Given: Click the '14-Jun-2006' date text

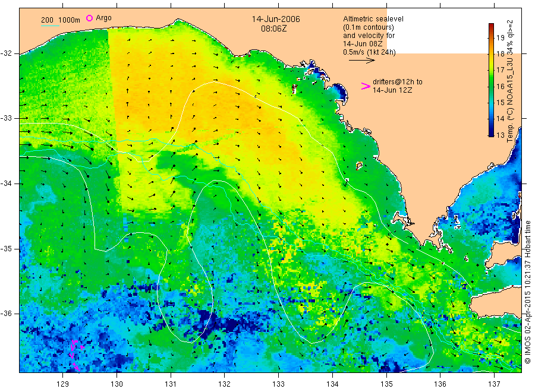Looking at the screenshot, I should pyautogui.click(x=276, y=19).
